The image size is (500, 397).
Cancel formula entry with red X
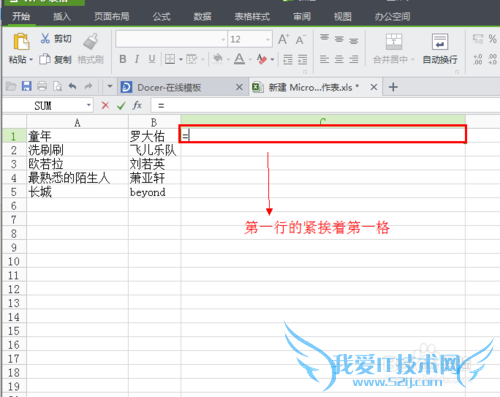(105, 106)
